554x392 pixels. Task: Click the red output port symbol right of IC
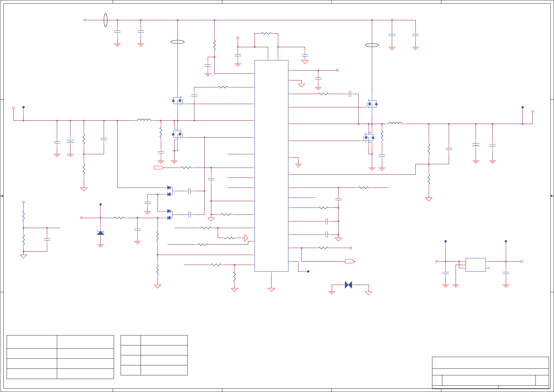click(x=350, y=261)
